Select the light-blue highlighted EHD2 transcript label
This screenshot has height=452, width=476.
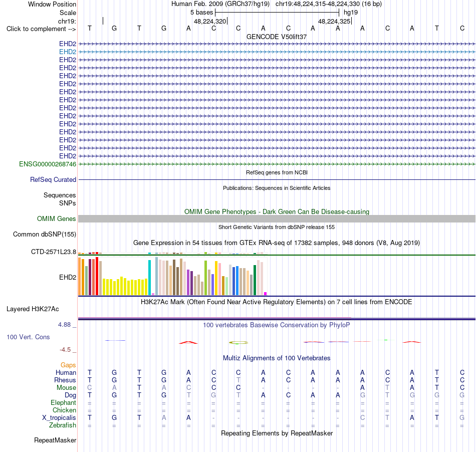(68, 52)
